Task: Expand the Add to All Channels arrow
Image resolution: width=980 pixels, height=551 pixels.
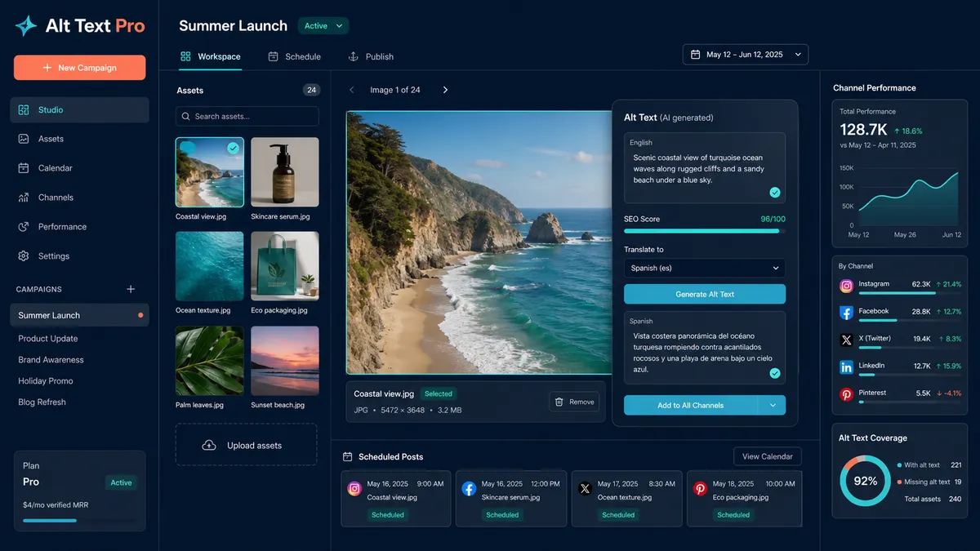Action: click(772, 405)
